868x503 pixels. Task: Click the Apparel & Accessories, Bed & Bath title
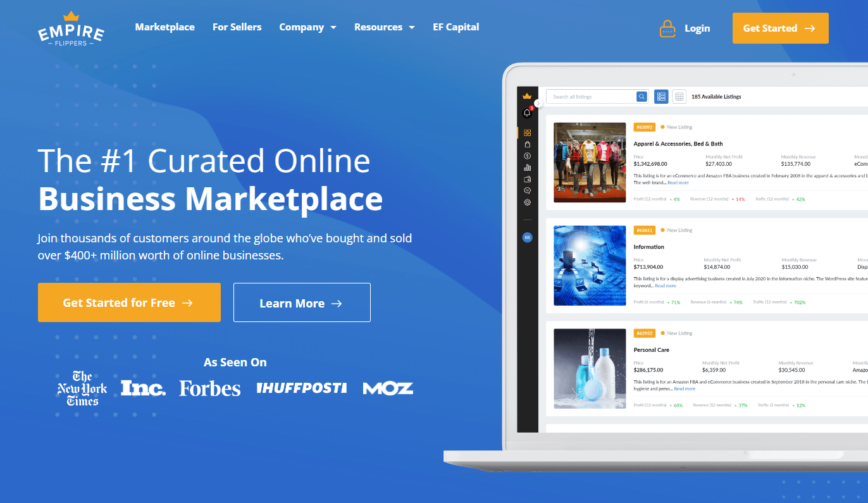click(x=678, y=144)
